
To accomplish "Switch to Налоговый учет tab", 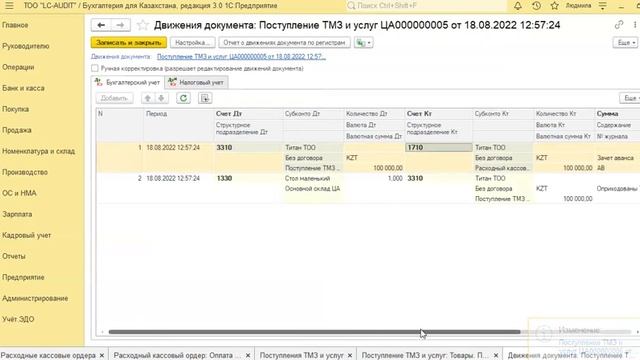I will click(196, 82).
